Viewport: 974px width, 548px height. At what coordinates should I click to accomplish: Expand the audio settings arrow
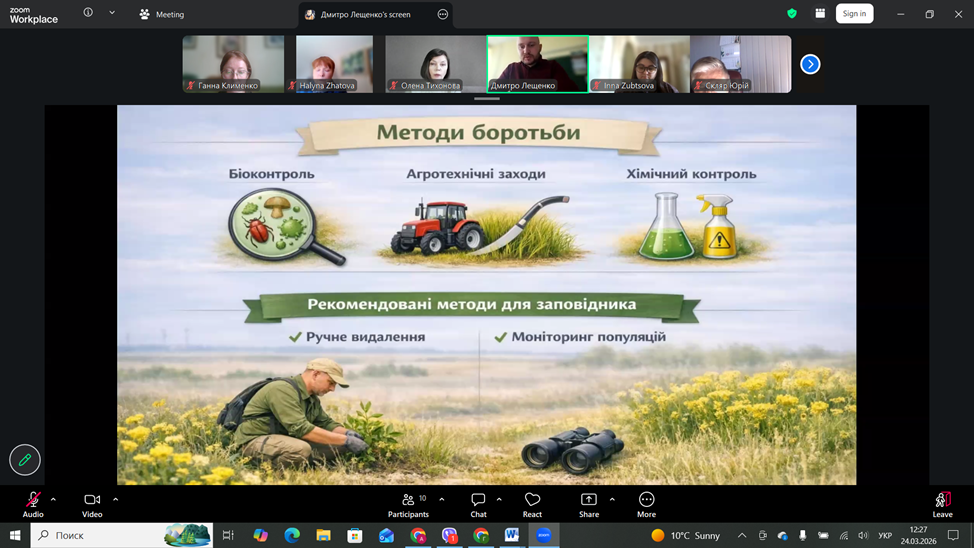click(53, 499)
